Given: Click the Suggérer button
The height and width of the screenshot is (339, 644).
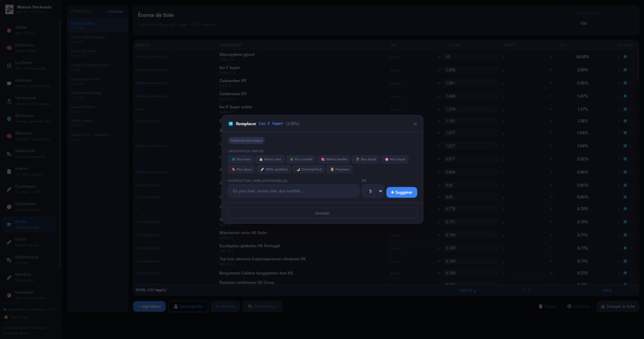Looking at the screenshot, I should (x=401, y=192).
